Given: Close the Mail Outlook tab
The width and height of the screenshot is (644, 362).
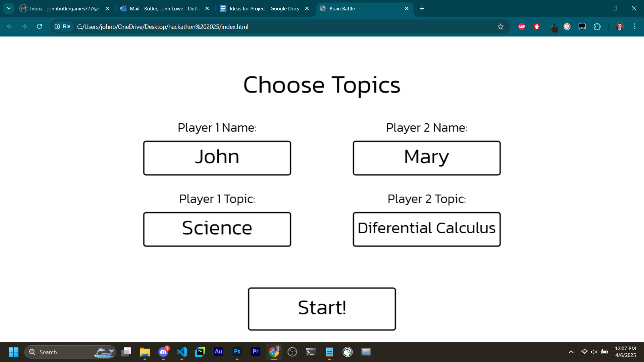Looking at the screenshot, I should [207, 8].
